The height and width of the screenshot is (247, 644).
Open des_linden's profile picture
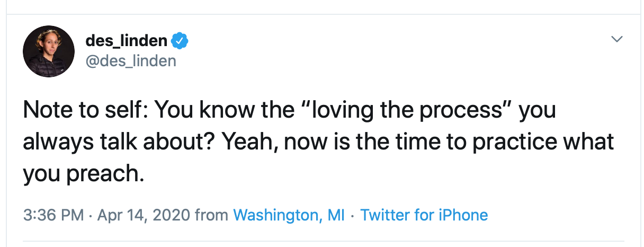click(49, 51)
